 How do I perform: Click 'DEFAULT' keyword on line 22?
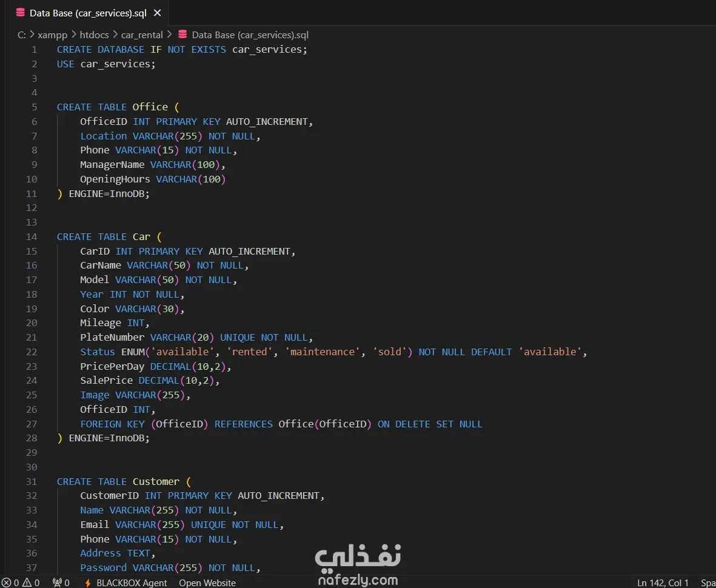pyautogui.click(x=491, y=352)
